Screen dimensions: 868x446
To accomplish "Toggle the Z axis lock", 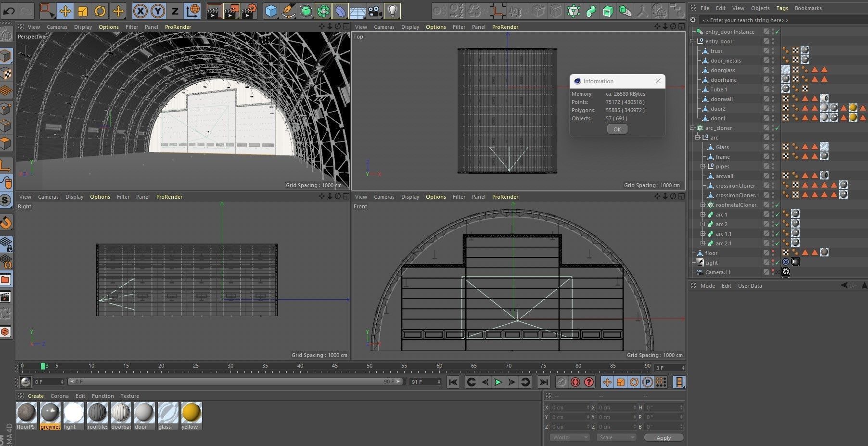I will pos(175,11).
